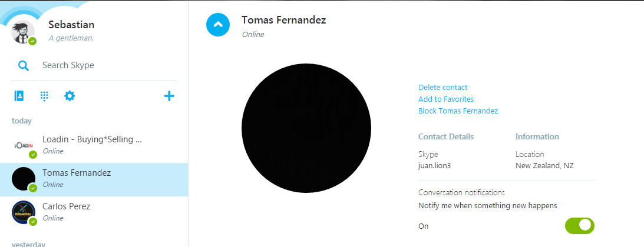Click Sebastian's profile avatar
The height and width of the screenshot is (247, 644).
pos(24,32)
